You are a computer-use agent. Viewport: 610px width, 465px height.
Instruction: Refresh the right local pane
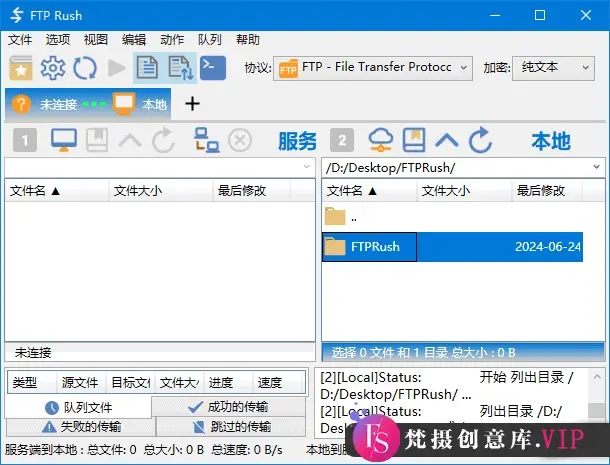point(480,139)
